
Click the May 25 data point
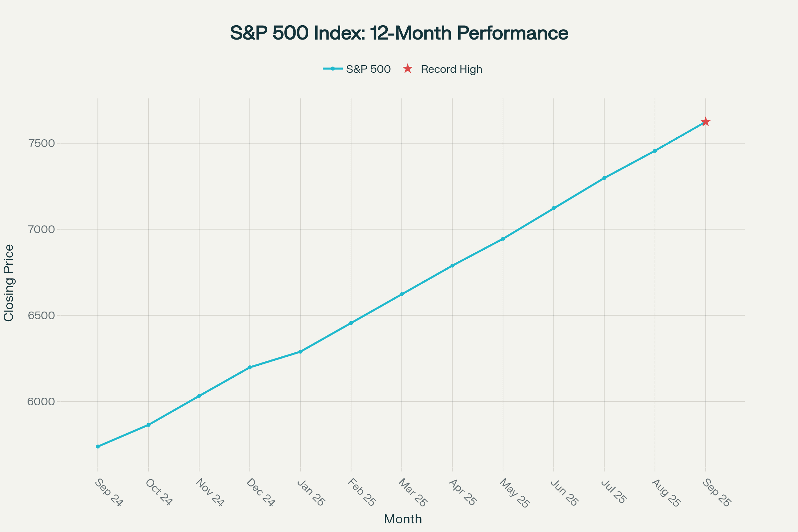[x=503, y=239]
